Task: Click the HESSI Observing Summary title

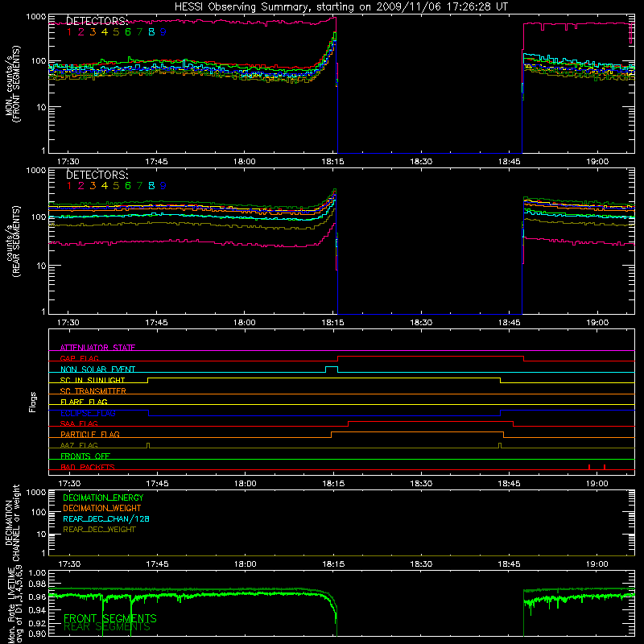Action: (341, 7)
